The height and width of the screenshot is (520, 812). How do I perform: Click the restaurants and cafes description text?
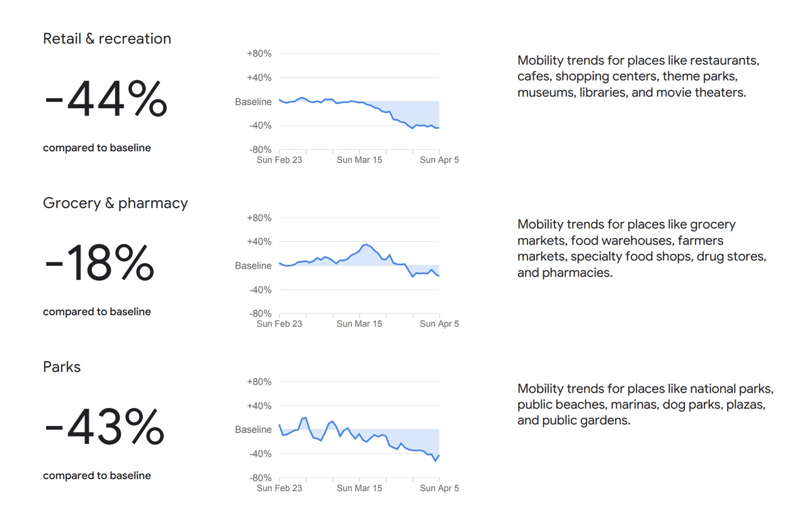638,76
